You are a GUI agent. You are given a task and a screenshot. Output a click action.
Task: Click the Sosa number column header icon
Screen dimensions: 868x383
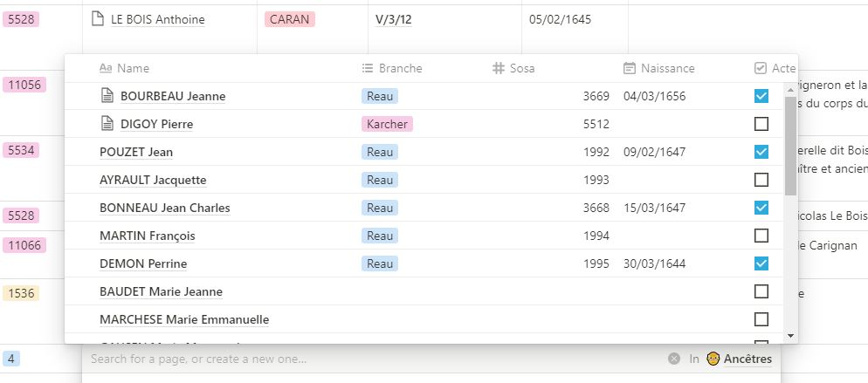pos(499,68)
